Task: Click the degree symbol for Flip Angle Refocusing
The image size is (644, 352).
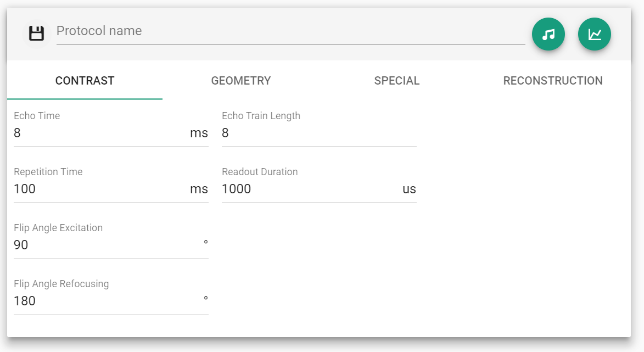Action: click(205, 299)
